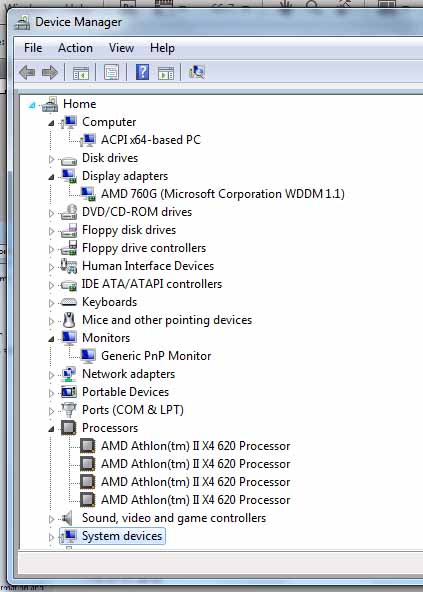
Task: Click the Floppy drive controllers icon
Action: point(69,248)
